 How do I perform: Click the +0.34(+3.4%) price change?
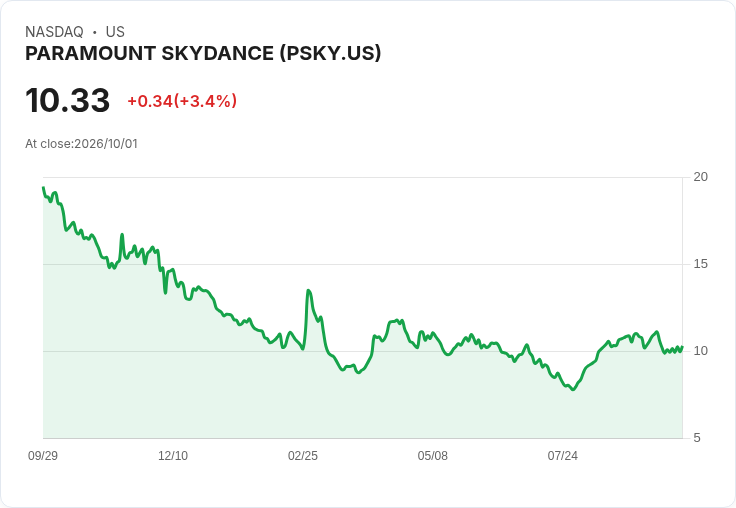click(182, 101)
